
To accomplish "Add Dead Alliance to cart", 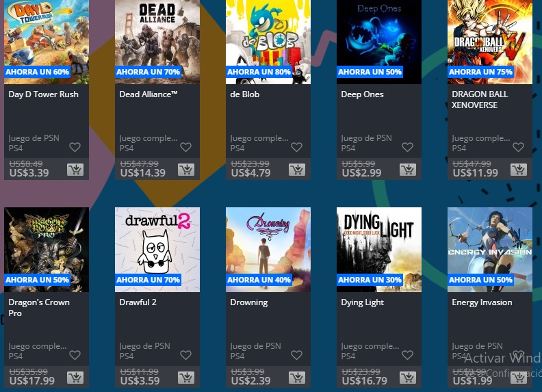I will 186,170.
